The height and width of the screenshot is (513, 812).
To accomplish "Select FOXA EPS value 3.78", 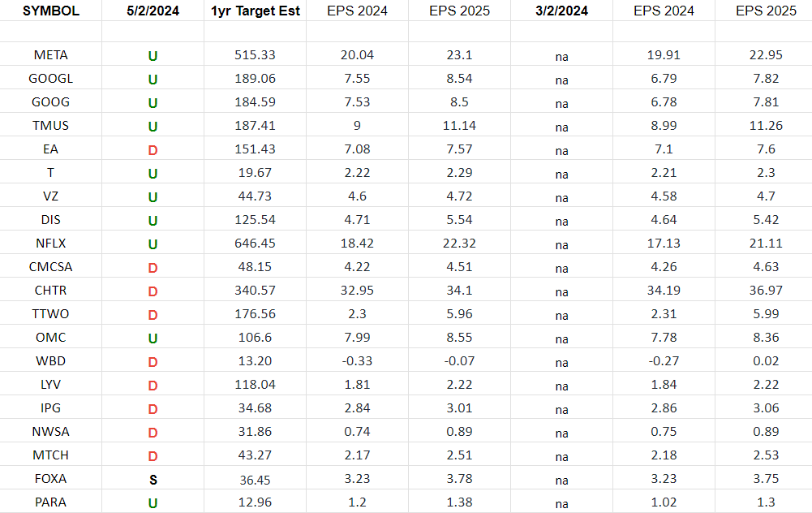I will pyautogui.click(x=459, y=479).
